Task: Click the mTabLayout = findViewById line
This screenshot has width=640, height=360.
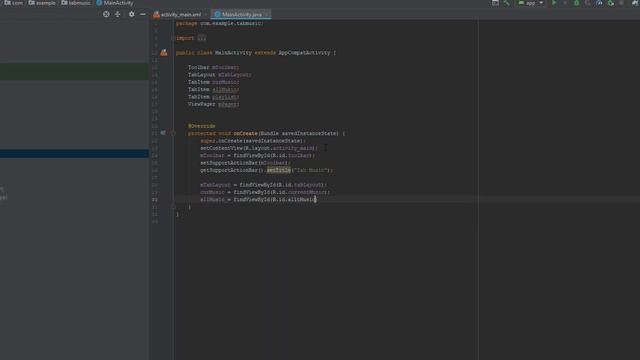Action: pyautogui.click(x=263, y=185)
